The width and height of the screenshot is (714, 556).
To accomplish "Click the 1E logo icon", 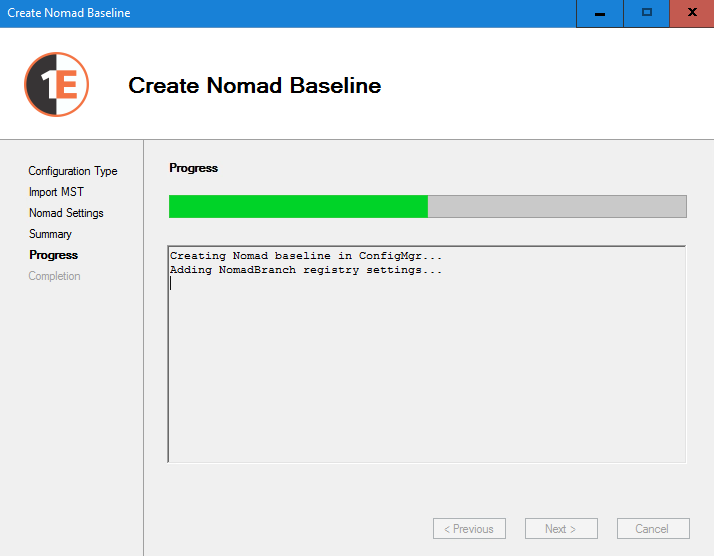I will (57, 85).
